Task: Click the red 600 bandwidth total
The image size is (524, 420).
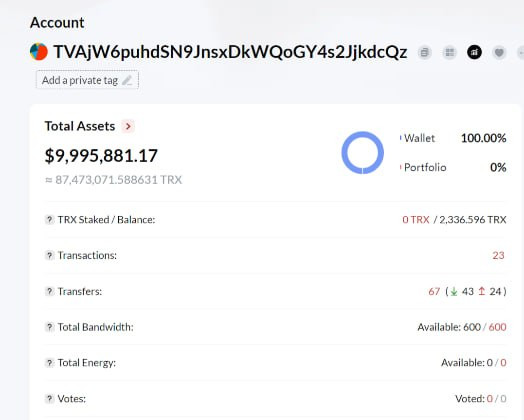Action: [x=498, y=327]
